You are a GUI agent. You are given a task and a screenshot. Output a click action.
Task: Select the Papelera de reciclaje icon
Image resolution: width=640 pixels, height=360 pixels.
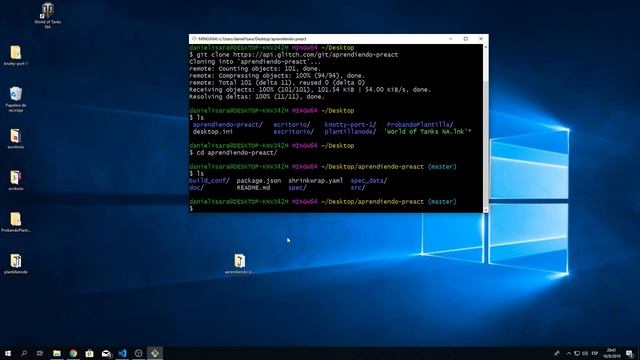[x=16, y=99]
